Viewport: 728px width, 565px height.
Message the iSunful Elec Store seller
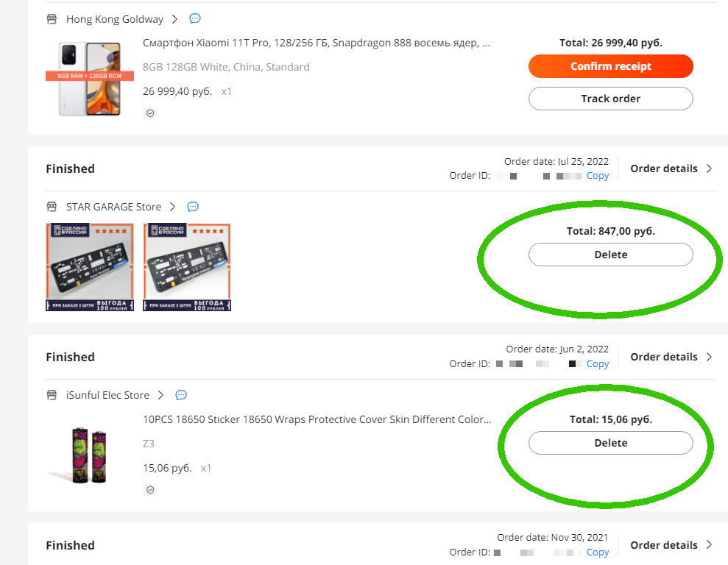click(181, 395)
